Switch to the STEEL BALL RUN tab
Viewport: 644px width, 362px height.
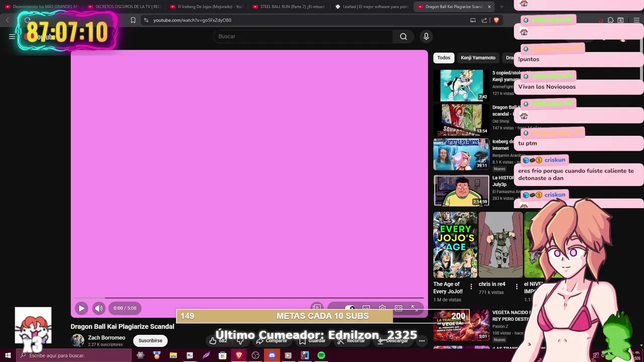tap(289, 7)
